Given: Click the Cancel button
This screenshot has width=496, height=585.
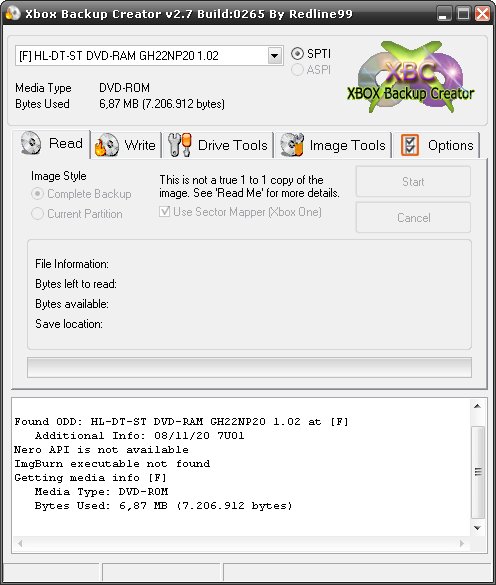Looking at the screenshot, I should click(x=413, y=218).
